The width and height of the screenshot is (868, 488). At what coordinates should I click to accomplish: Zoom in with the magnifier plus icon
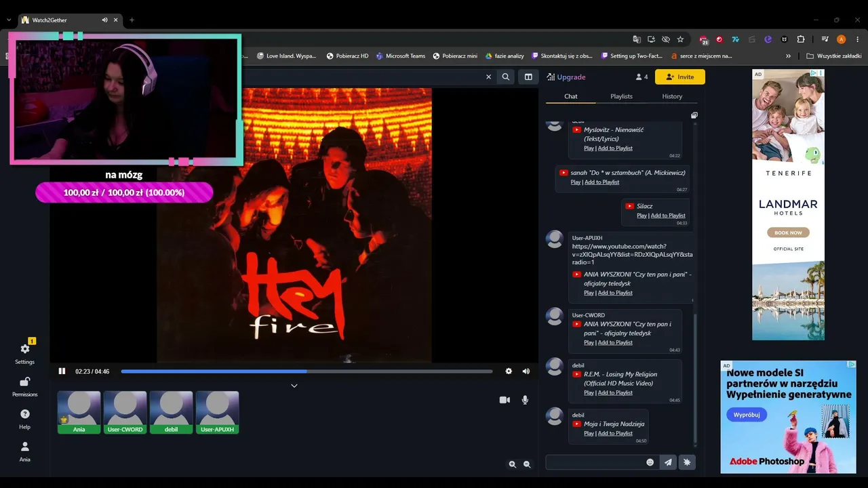click(x=513, y=464)
